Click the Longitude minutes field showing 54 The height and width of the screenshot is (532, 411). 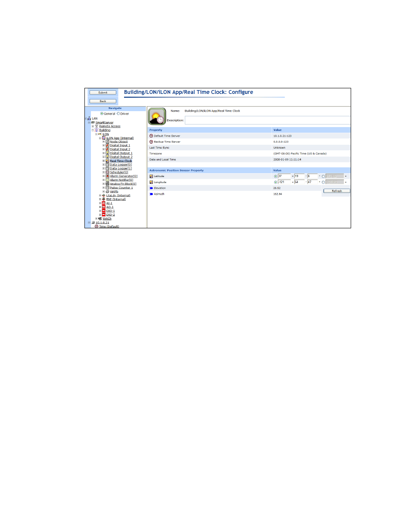pos(299,182)
